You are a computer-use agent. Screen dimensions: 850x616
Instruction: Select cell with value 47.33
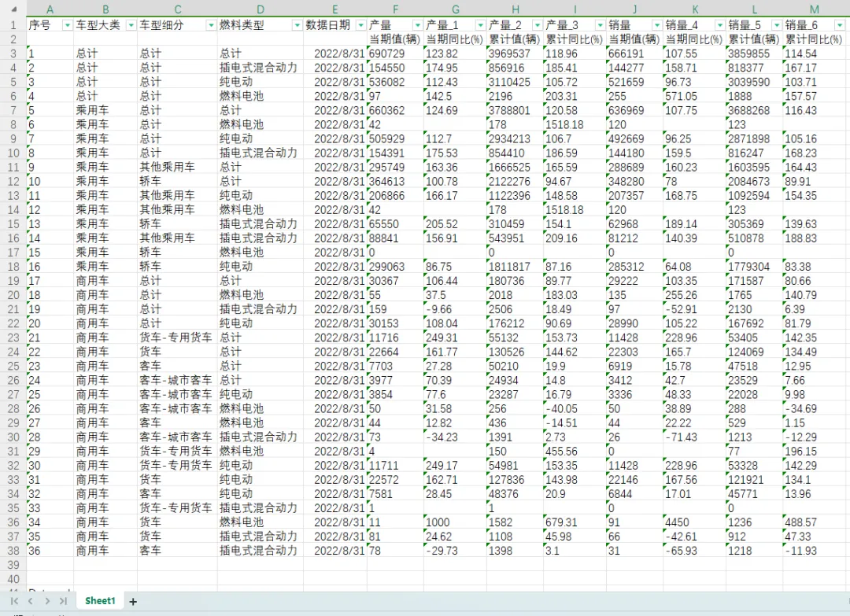tap(814, 537)
